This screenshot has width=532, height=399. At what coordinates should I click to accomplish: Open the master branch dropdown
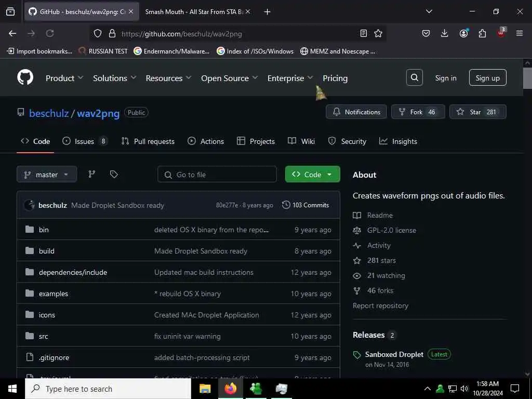pyautogui.click(x=47, y=175)
